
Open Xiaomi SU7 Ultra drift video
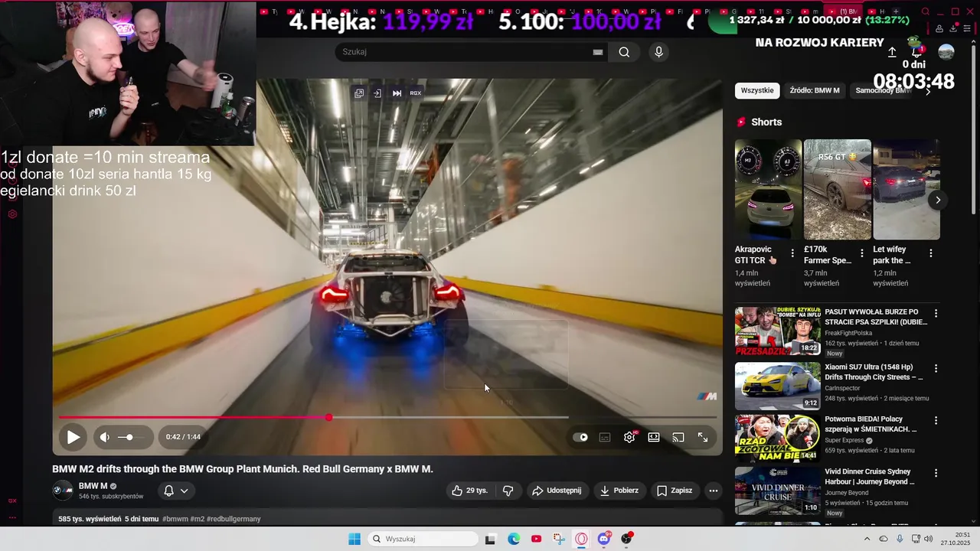(777, 386)
